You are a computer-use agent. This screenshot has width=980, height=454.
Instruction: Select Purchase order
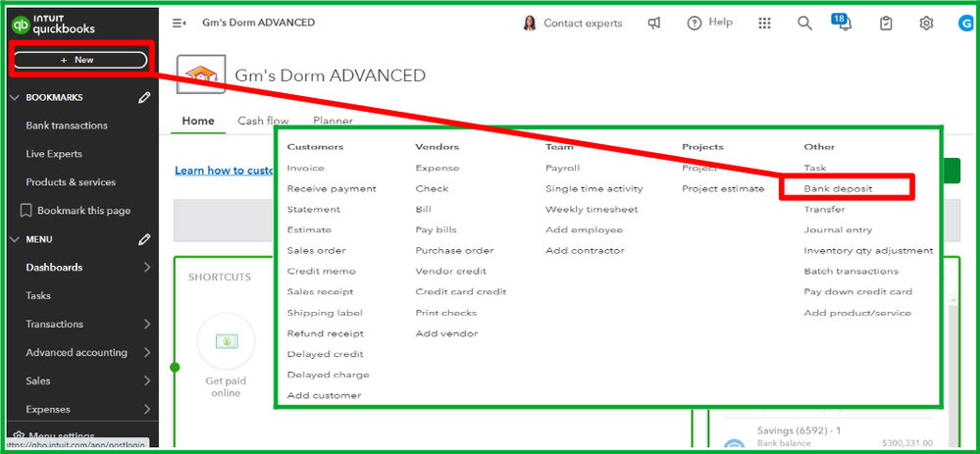[454, 250]
